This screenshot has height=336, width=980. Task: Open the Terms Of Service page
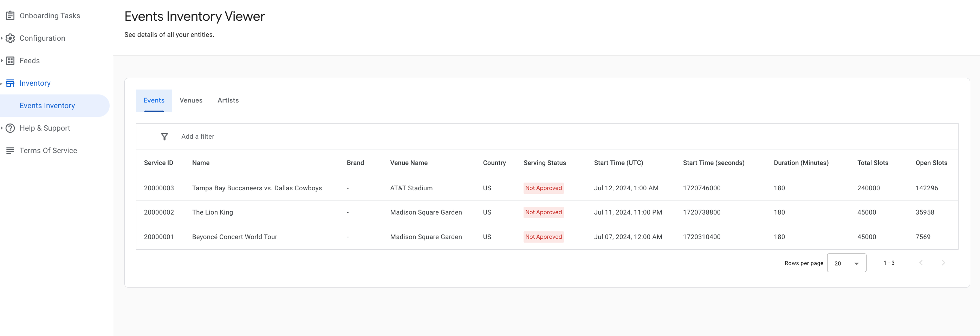click(48, 151)
